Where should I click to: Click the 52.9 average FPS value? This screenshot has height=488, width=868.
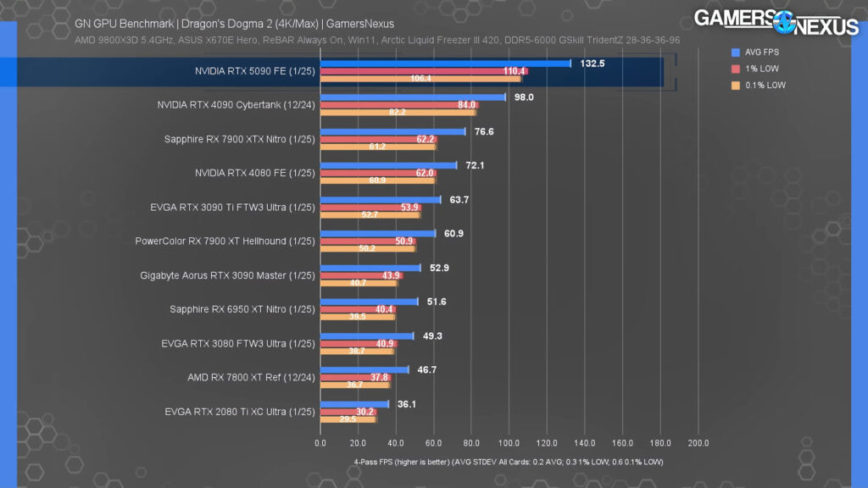(439, 268)
